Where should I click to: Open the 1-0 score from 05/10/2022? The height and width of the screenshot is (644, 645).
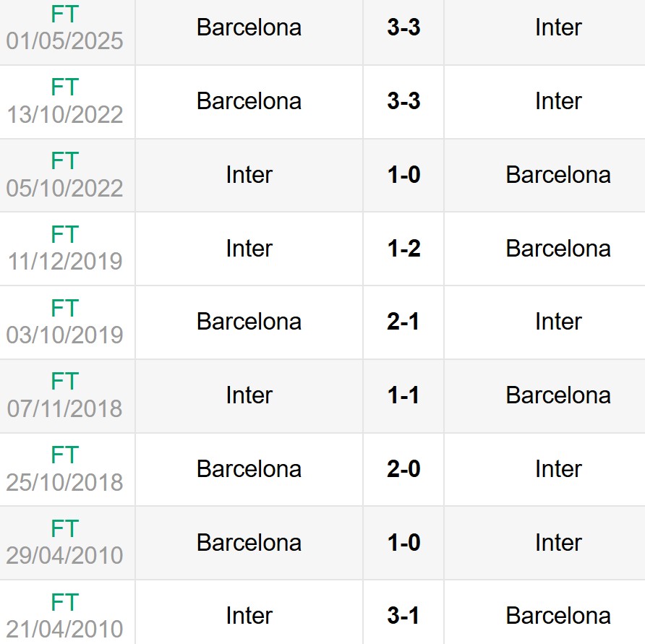(403, 175)
